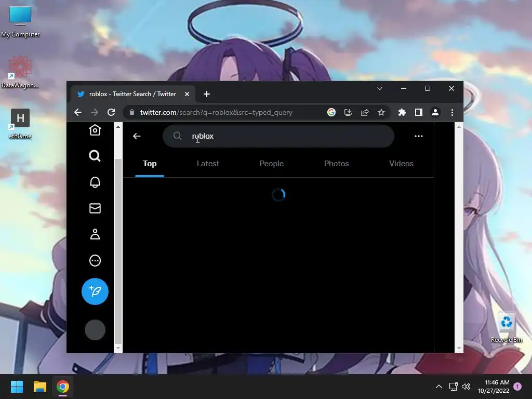Image resolution: width=532 pixels, height=399 pixels.
Task: Switch to the People tab
Action: [271, 164]
